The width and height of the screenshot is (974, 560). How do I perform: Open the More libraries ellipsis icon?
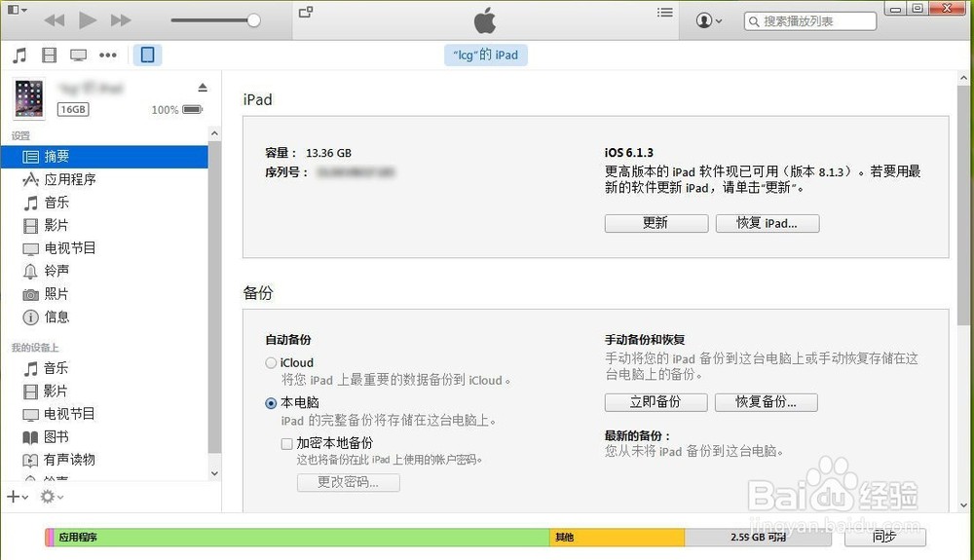pos(108,56)
